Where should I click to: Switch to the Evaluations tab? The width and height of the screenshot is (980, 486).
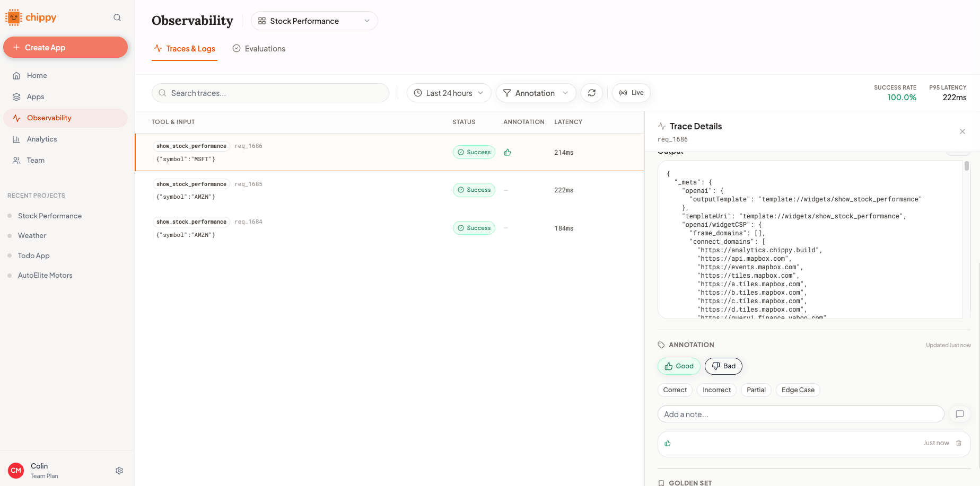click(259, 49)
